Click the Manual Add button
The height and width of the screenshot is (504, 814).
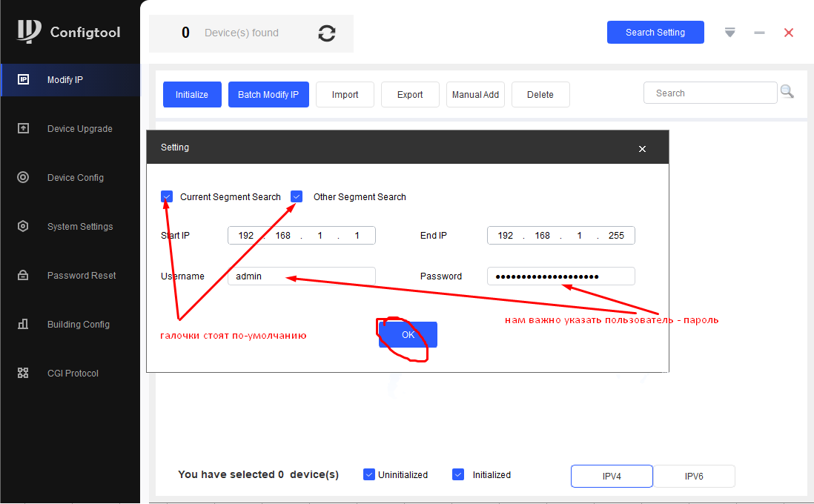point(475,94)
